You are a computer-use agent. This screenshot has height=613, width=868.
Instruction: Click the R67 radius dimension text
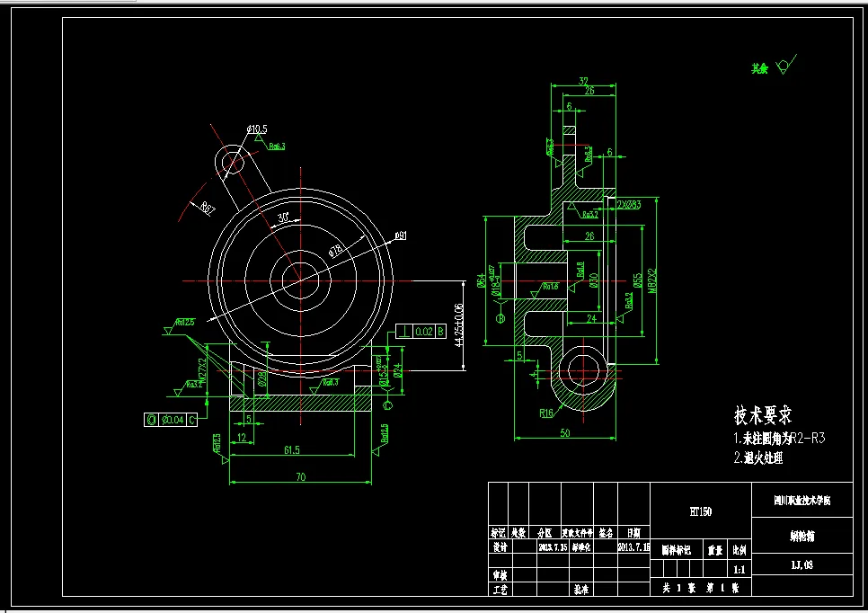[x=207, y=209]
